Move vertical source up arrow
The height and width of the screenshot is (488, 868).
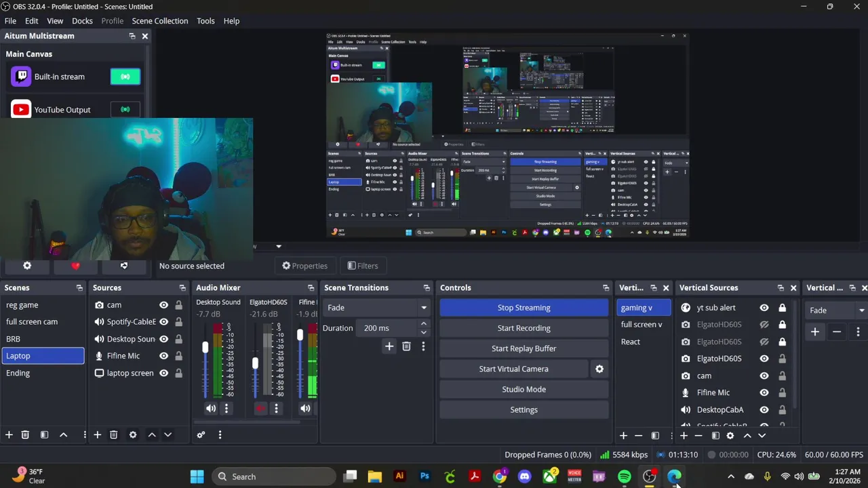click(x=747, y=436)
